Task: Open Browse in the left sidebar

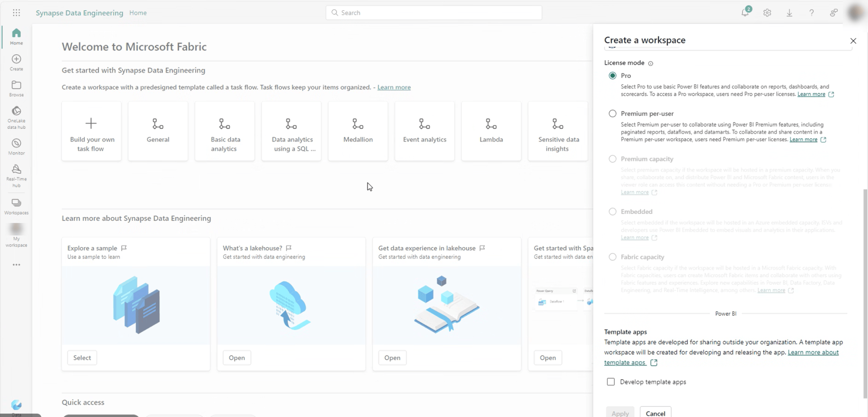Action: (x=16, y=89)
